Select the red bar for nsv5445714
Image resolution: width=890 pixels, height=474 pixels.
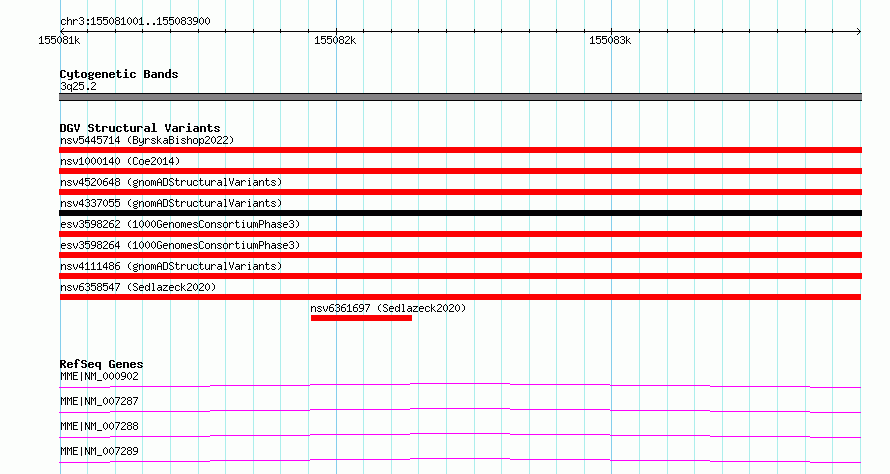pyautogui.click(x=460, y=150)
